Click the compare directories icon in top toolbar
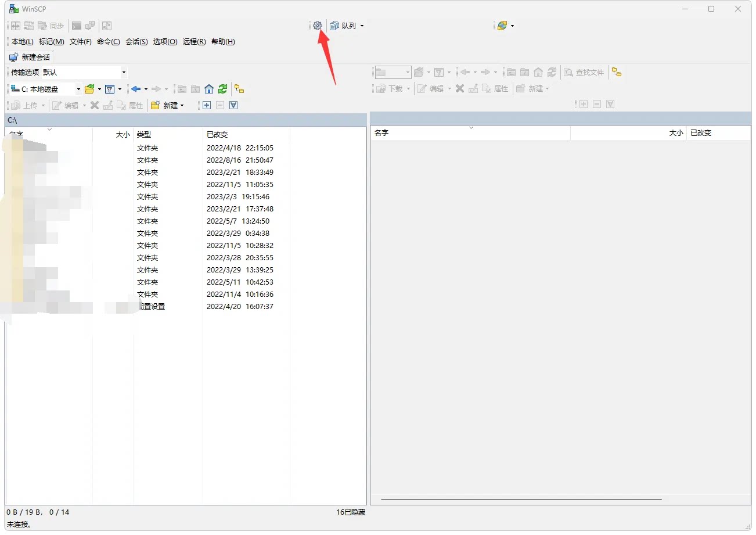Viewport: 756px width, 535px height. pyautogui.click(x=16, y=26)
